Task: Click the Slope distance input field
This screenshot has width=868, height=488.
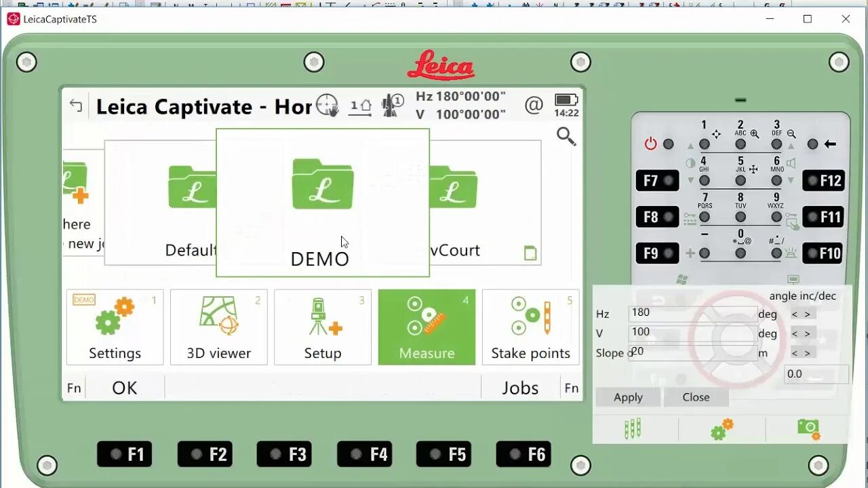Action: [692, 352]
